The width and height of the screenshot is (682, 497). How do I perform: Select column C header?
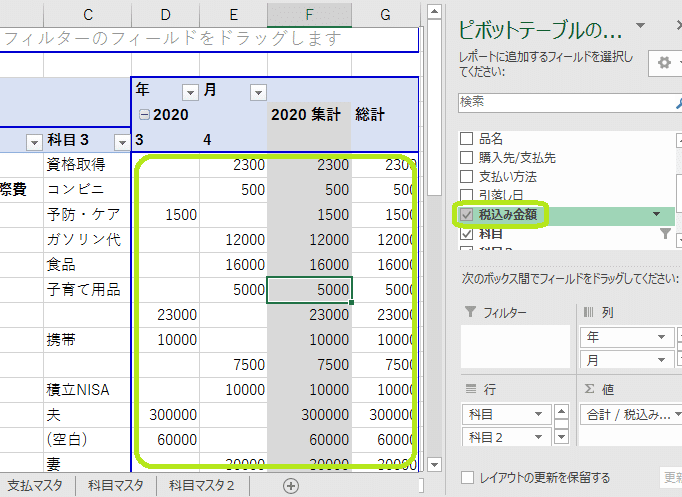[x=87, y=15]
